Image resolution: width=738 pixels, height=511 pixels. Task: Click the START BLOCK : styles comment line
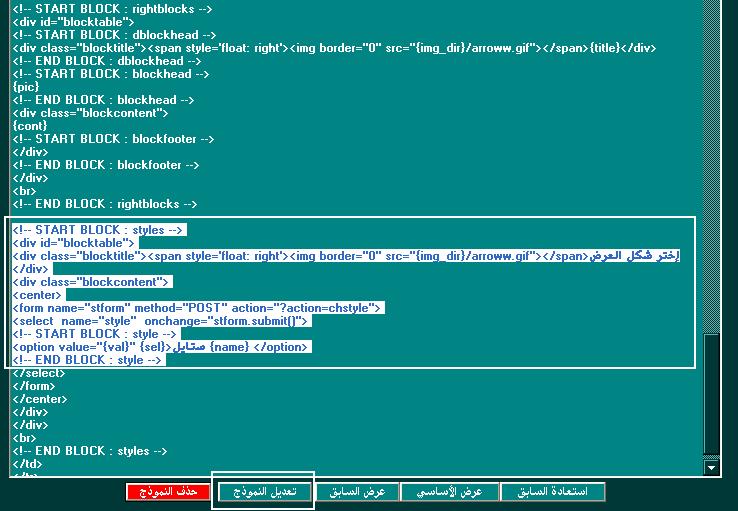click(98, 230)
